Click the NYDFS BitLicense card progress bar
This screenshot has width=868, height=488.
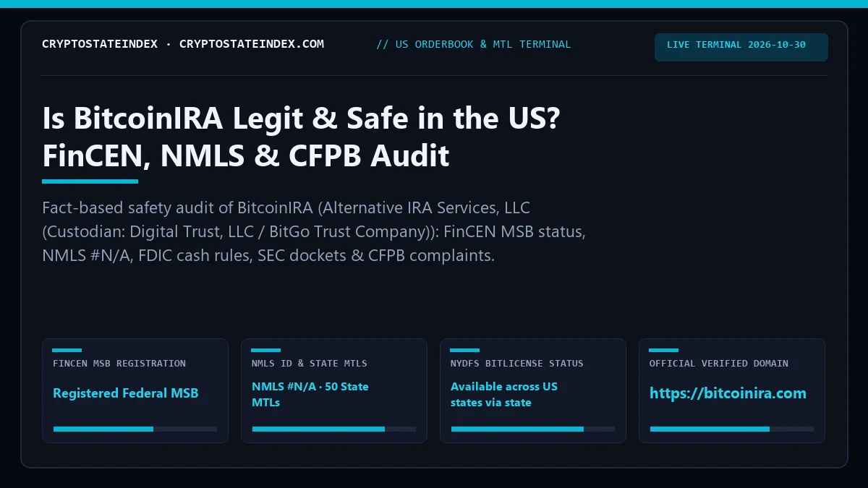[x=533, y=429]
